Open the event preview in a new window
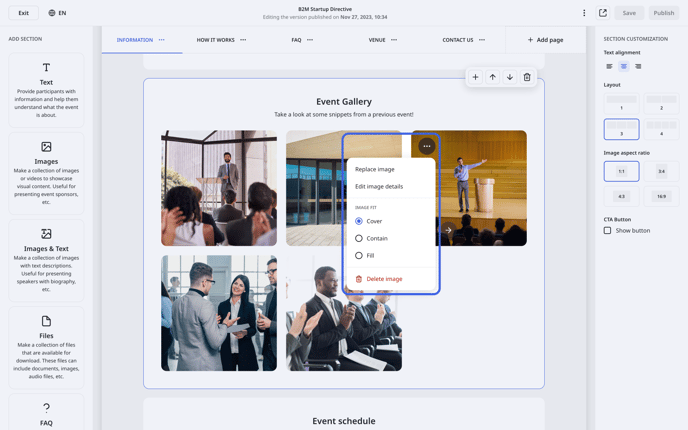This screenshot has height=430, width=688. tap(603, 13)
